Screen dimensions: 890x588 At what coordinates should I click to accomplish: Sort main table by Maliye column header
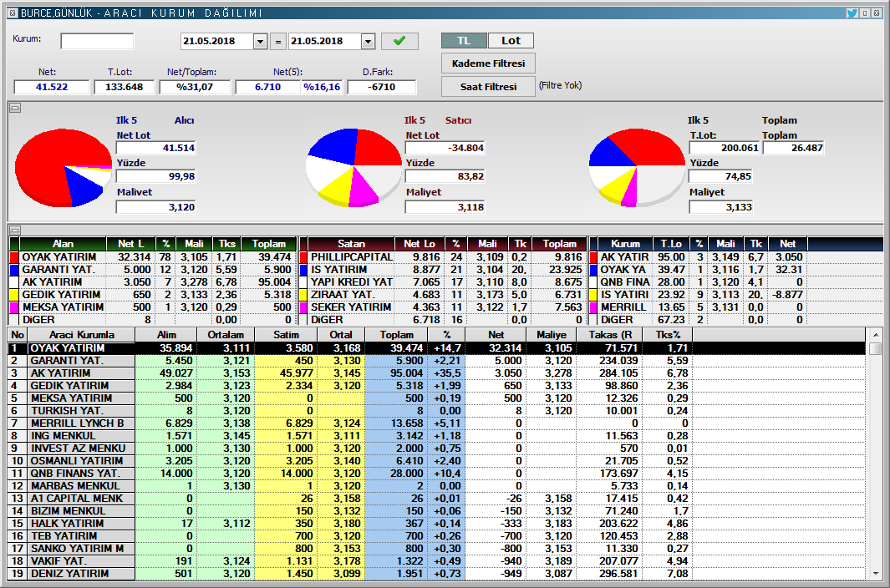click(x=552, y=335)
